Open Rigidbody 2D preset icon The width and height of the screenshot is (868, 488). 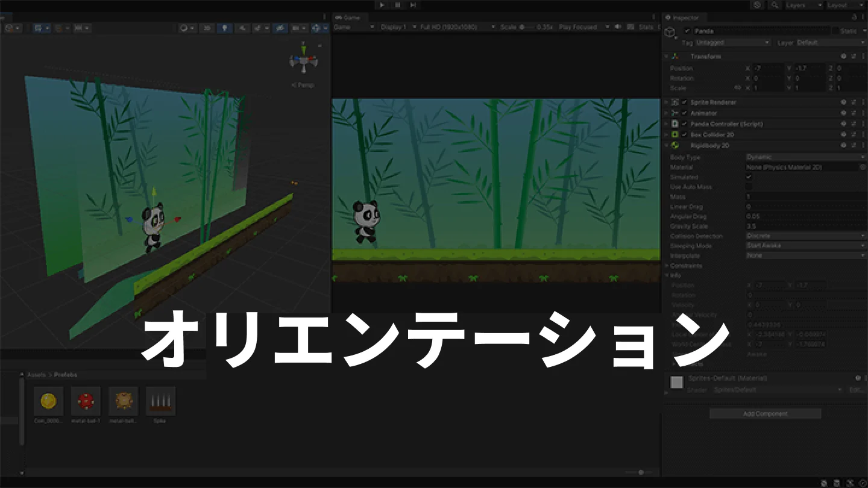tap(854, 146)
